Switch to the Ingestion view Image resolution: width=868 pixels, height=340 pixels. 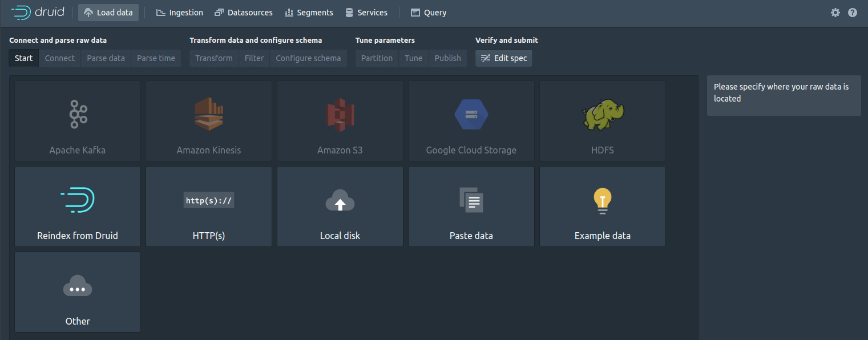[179, 12]
